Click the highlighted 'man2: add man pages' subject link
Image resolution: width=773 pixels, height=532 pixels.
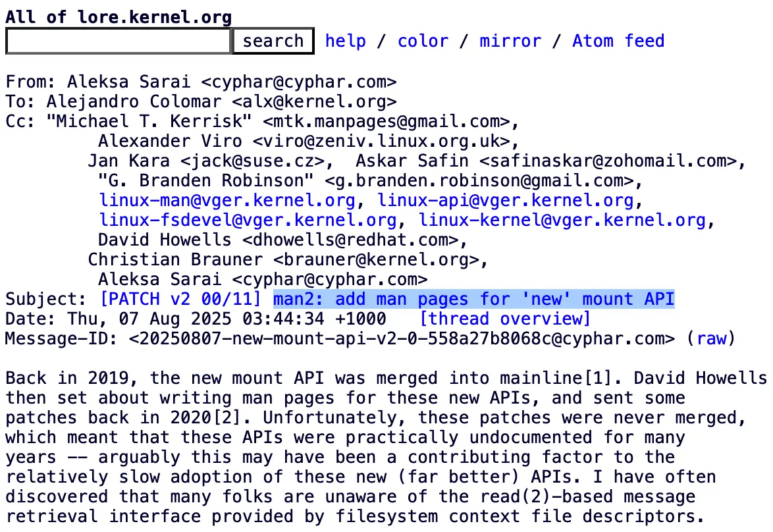(x=474, y=300)
